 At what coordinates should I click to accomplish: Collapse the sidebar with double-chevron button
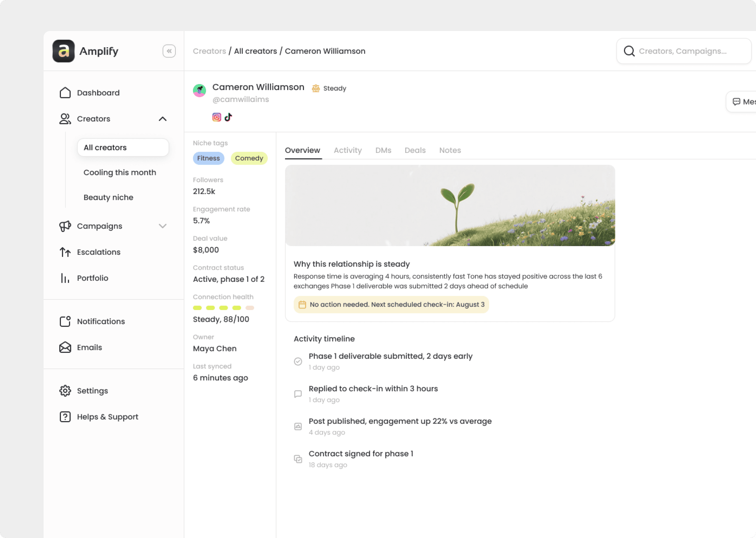pos(169,51)
